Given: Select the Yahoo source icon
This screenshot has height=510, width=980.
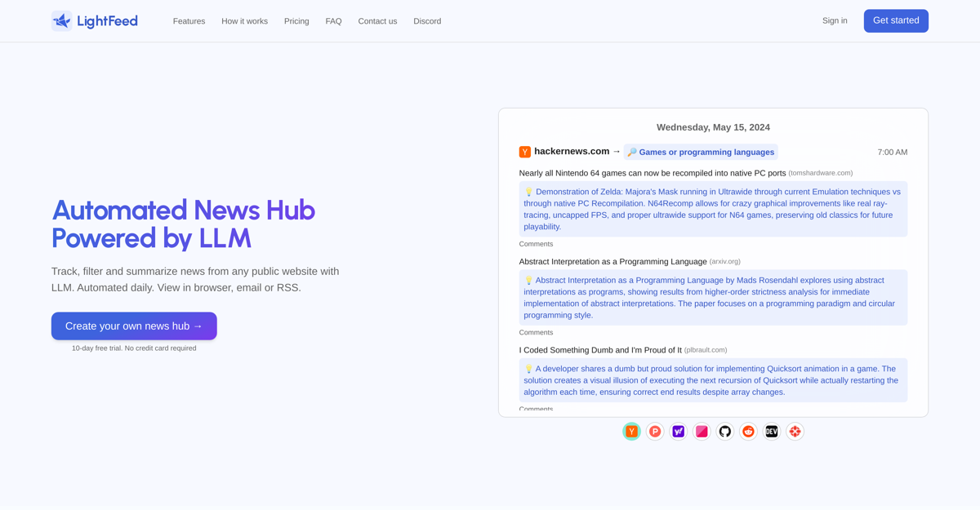Looking at the screenshot, I should (x=679, y=432).
